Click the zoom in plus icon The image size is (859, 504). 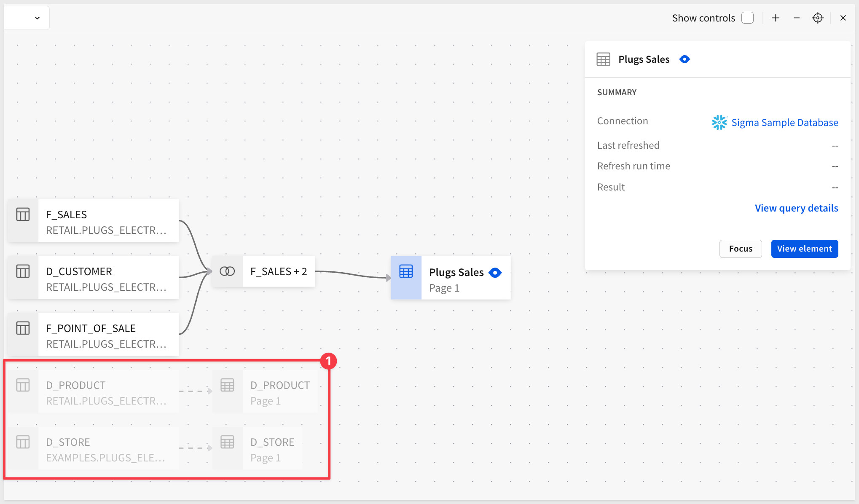point(776,18)
